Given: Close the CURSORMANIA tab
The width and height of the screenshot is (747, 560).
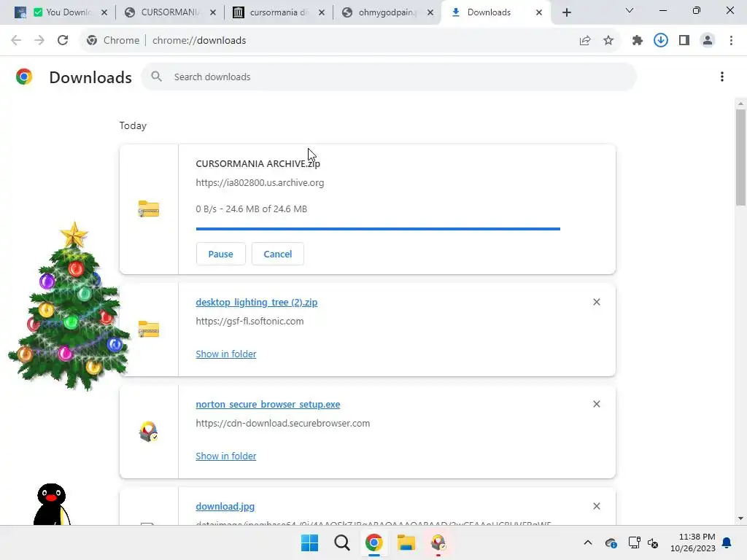Looking at the screenshot, I should pyautogui.click(x=213, y=12).
